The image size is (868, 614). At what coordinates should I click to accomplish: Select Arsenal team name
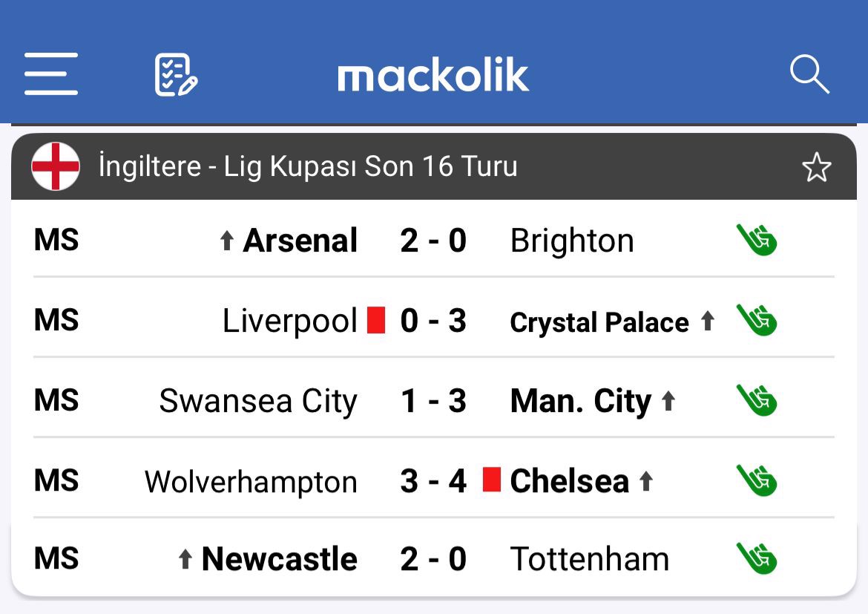(x=300, y=241)
